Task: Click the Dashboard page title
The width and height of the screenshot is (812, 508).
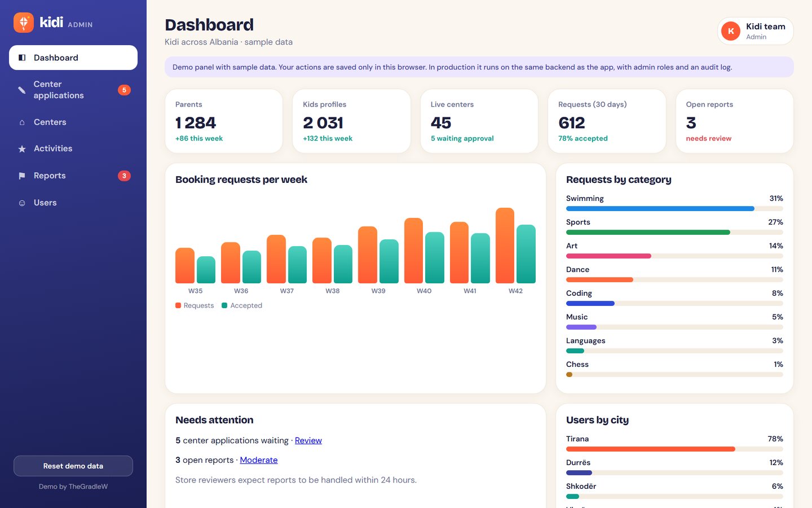Action: (209, 25)
